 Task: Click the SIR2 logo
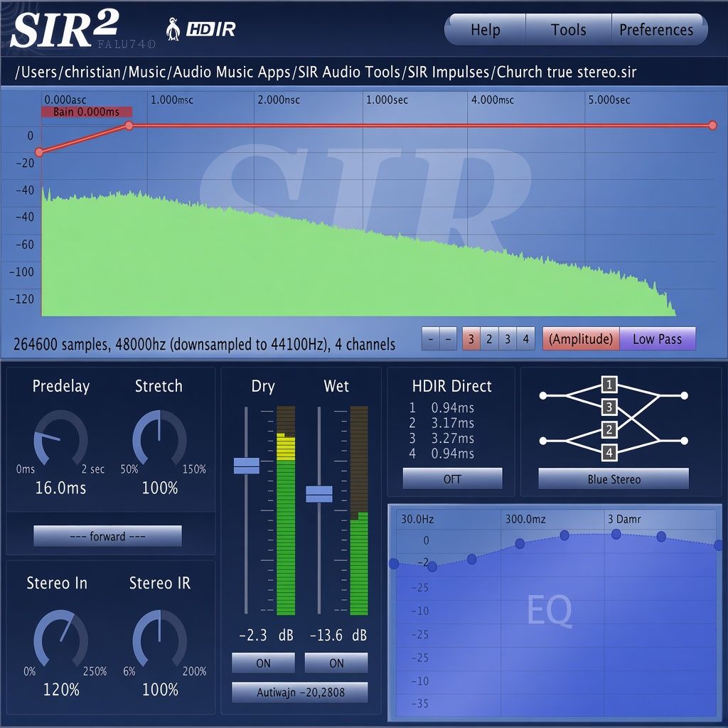click(x=65, y=28)
